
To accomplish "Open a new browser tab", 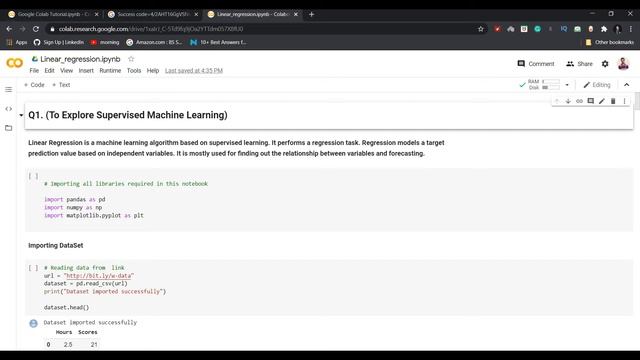I will point(311,14).
